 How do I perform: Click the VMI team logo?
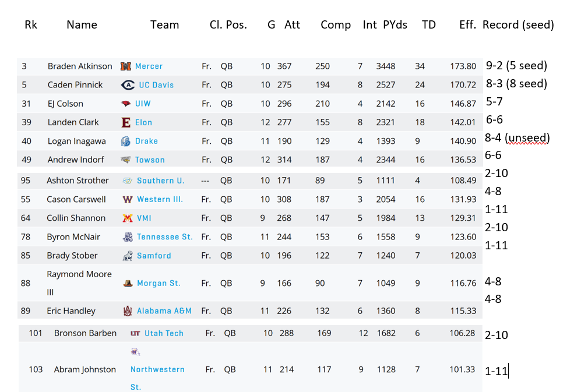point(127,218)
